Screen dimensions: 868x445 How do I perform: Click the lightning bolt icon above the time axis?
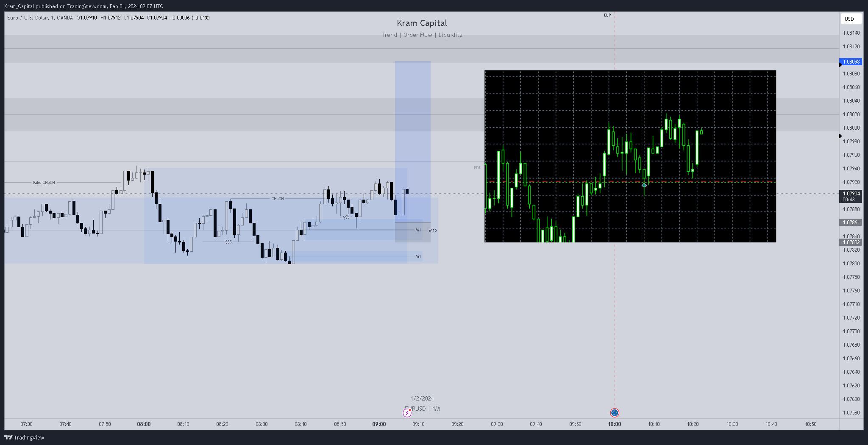coord(407,413)
